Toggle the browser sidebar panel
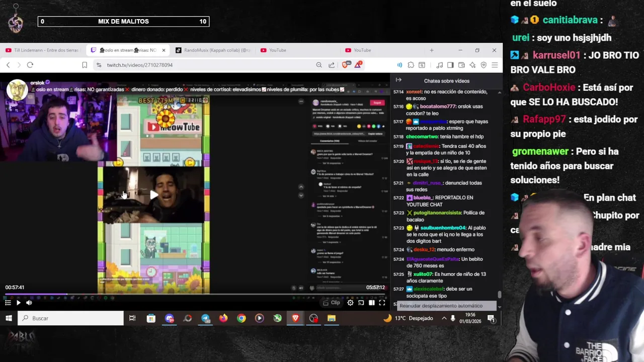The width and height of the screenshot is (644, 362). coord(450,65)
